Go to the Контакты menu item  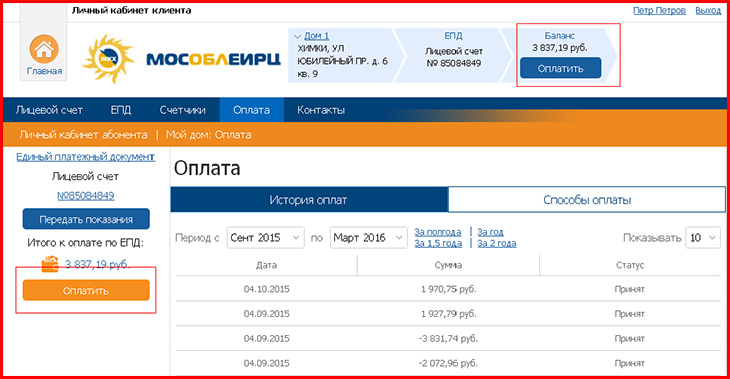tap(321, 110)
